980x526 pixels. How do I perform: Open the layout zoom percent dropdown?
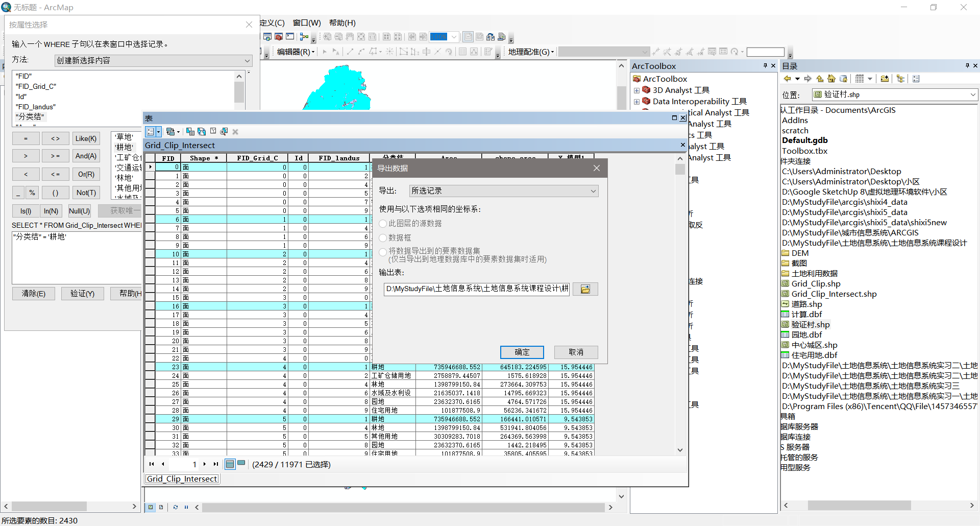(454, 37)
